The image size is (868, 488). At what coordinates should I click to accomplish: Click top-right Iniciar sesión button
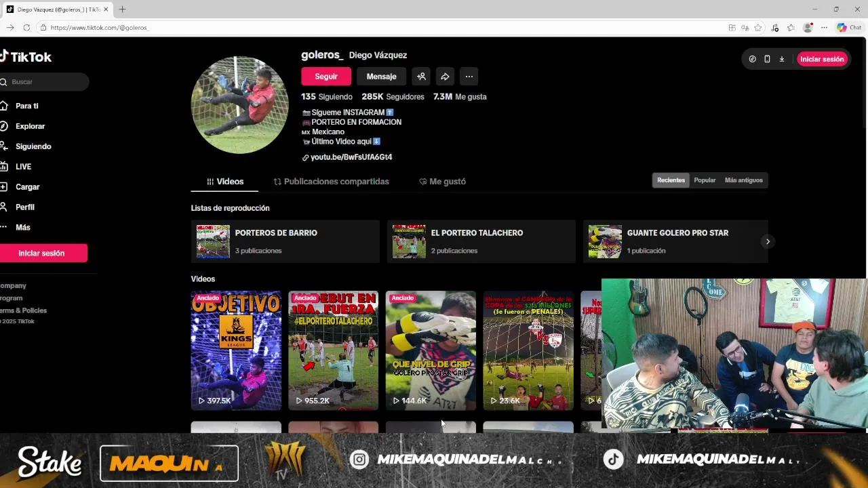[x=822, y=59]
